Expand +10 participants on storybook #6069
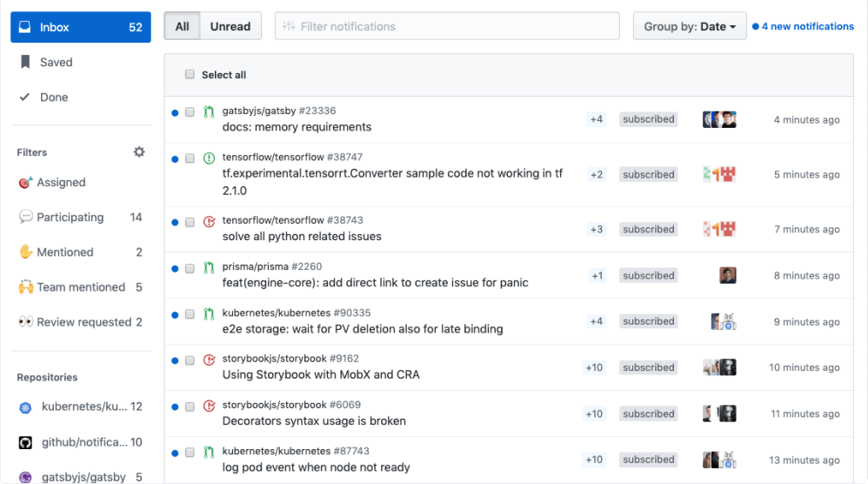Image resolution: width=868 pixels, height=484 pixels. [594, 414]
